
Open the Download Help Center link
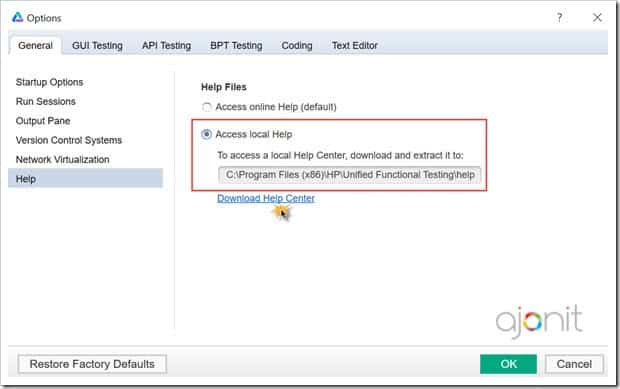click(266, 198)
